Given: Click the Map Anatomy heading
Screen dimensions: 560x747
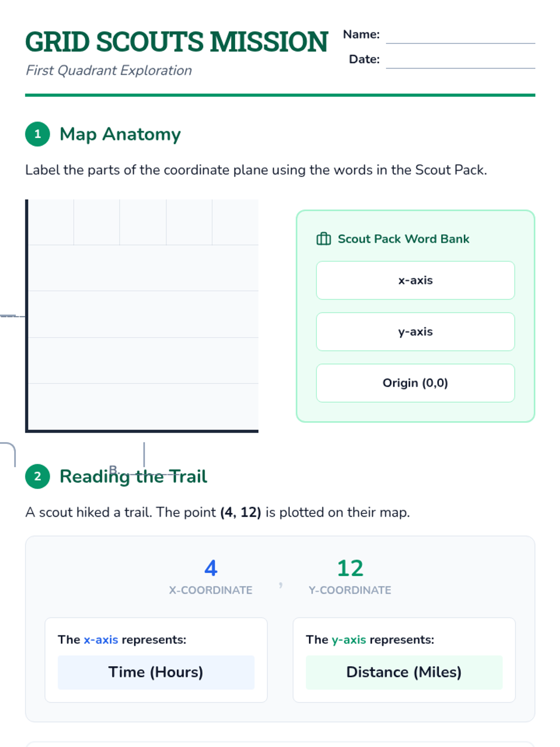Looking at the screenshot, I should (120, 134).
